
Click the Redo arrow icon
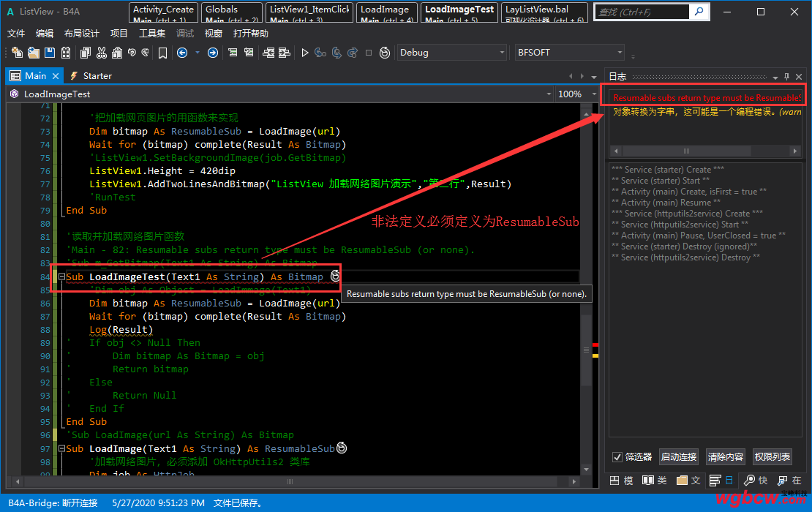[x=146, y=52]
